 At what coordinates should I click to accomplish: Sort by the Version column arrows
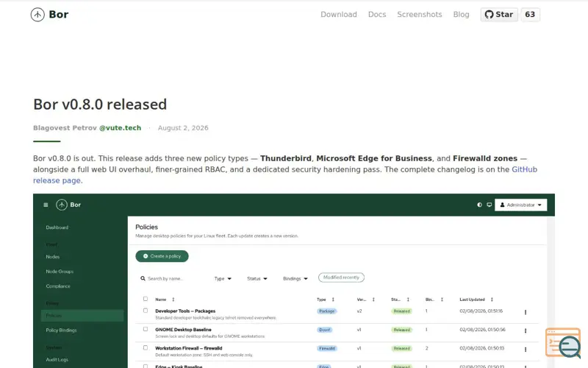click(373, 300)
